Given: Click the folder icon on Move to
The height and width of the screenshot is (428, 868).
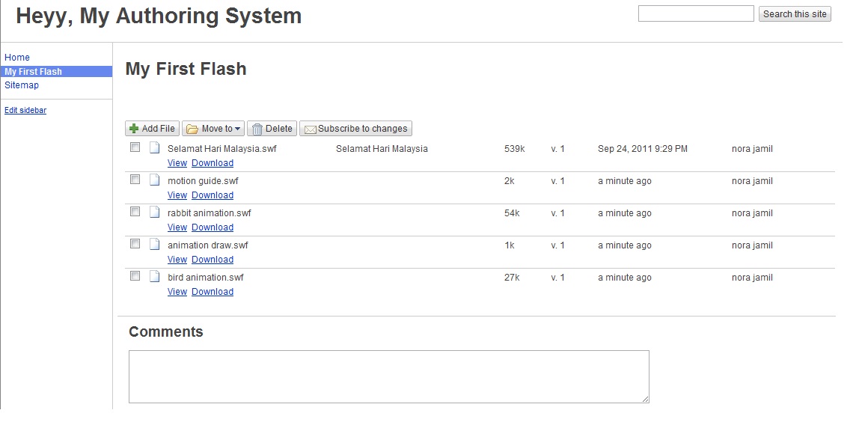Looking at the screenshot, I should pos(192,129).
